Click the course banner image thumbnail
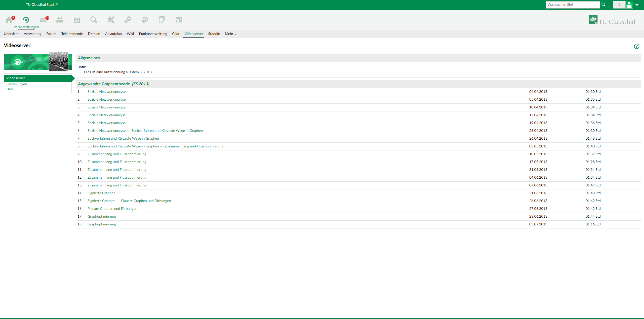The image size is (644, 319). pyautogui.click(x=59, y=62)
